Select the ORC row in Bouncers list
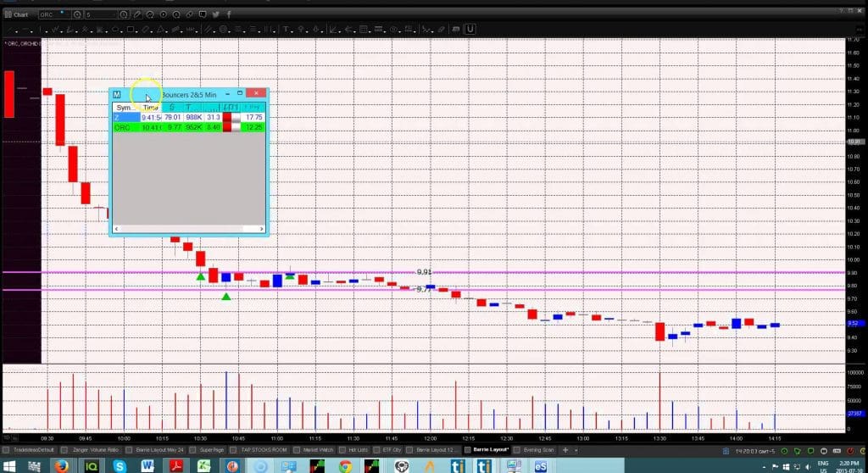The width and height of the screenshot is (868, 473). [189, 127]
